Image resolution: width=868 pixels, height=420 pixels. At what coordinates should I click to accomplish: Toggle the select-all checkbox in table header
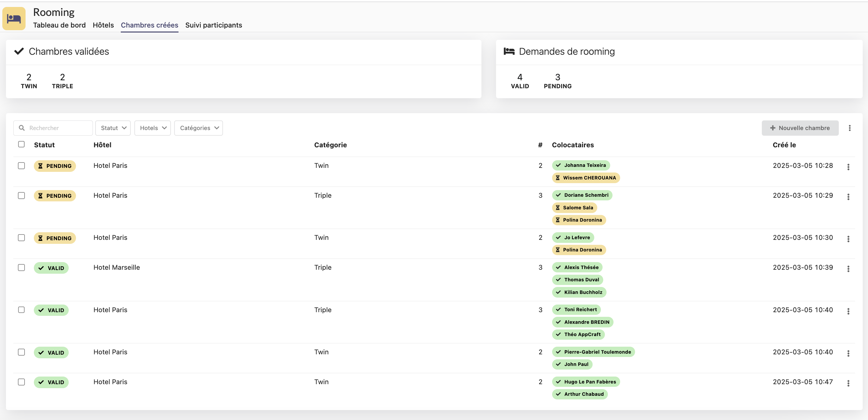(x=21, y=145)
